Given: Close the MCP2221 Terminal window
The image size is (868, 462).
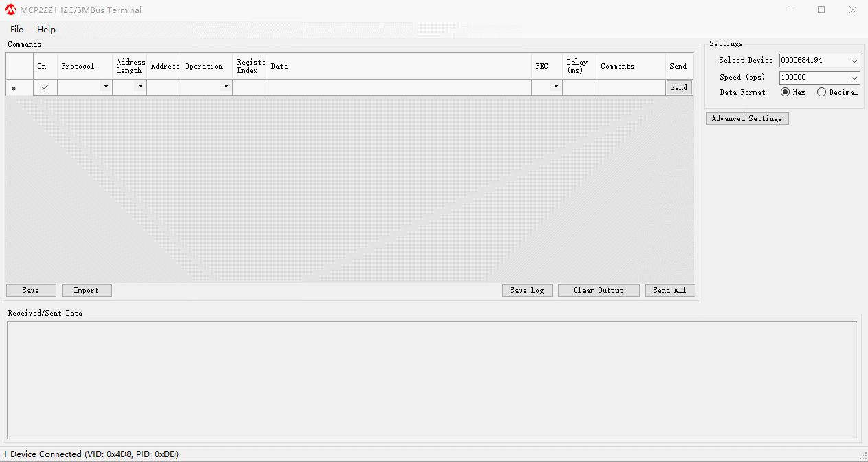Looking at the screenshot, I should (852, 10).
